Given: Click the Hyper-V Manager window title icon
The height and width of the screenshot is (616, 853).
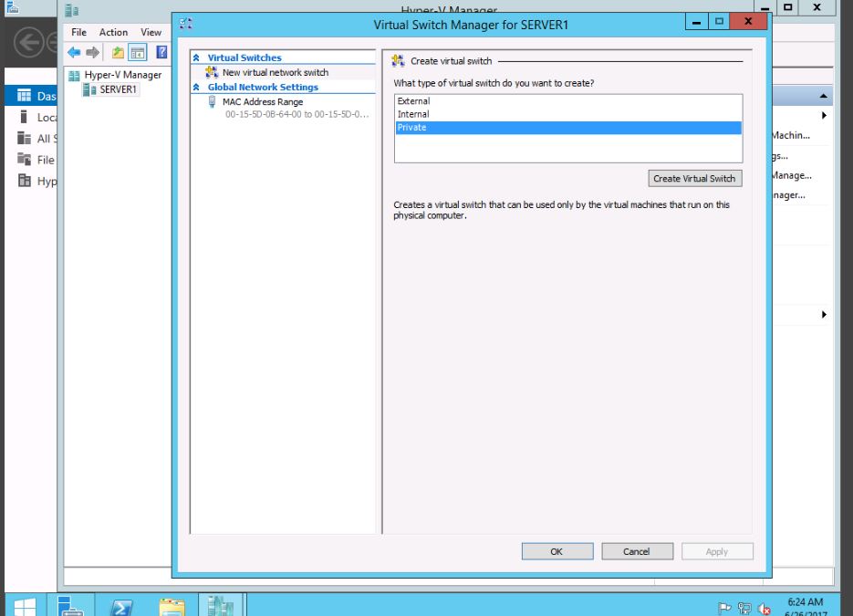Looking at the screenshot, I should click(x=72, y=10).
